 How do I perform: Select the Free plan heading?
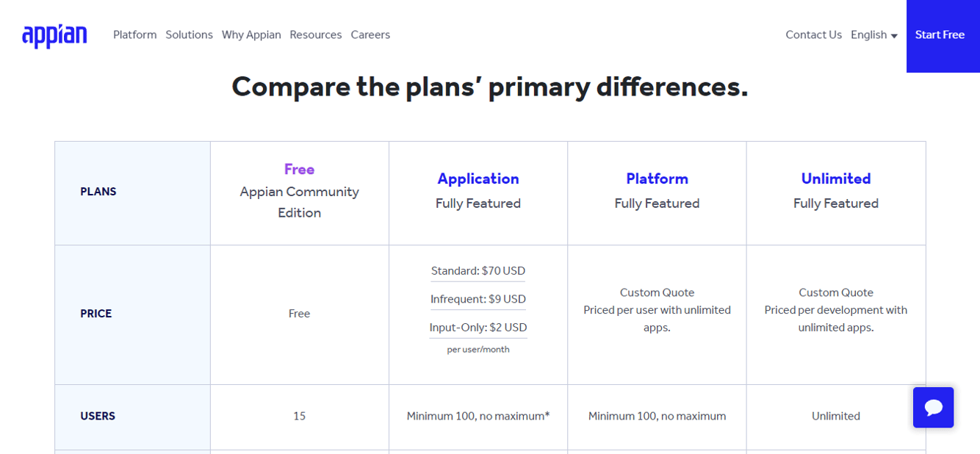(x=299, y=169)
